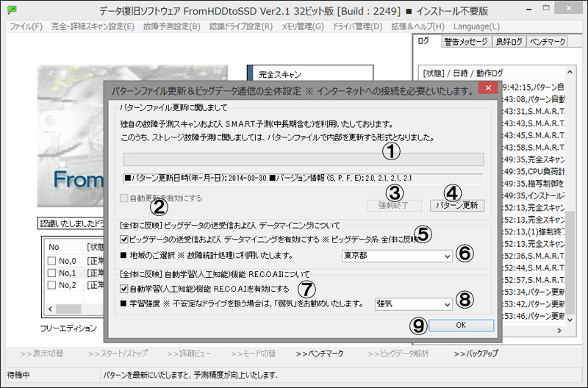Click the パターン更新 button

[456, 206]
